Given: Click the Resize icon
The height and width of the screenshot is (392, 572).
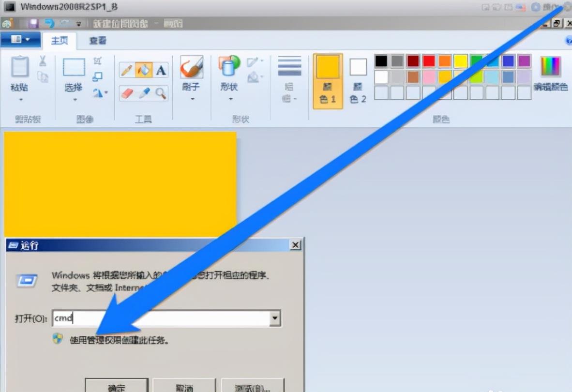Looking at the screenshot, I should [97, 76].
